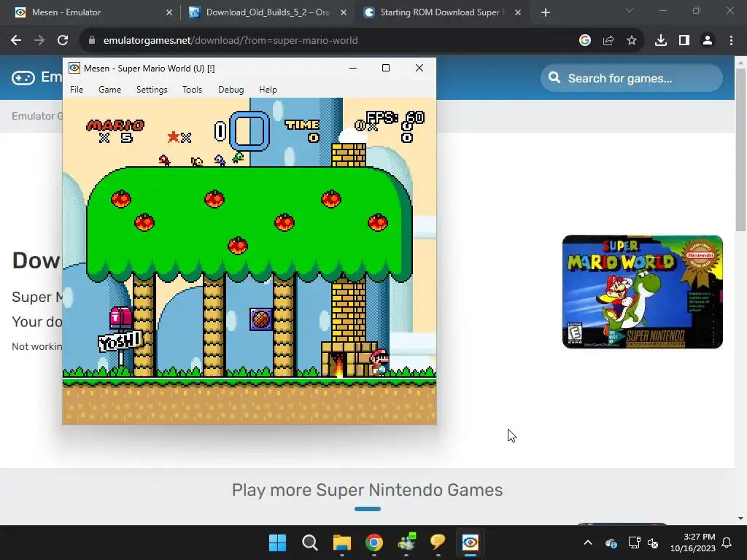The height and width of the screenshot is (560, 747).
Task: Open Windows taskbar search
Action: [309, 542]
